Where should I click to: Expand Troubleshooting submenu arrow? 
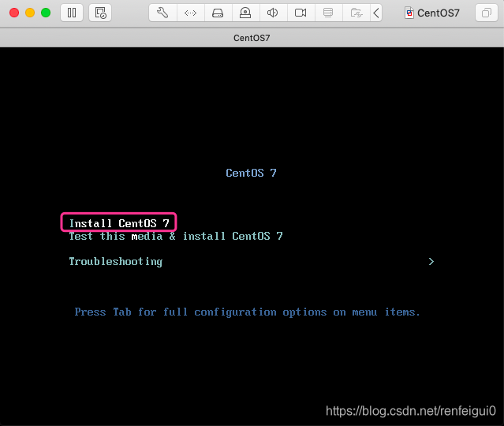pos(431,262)
